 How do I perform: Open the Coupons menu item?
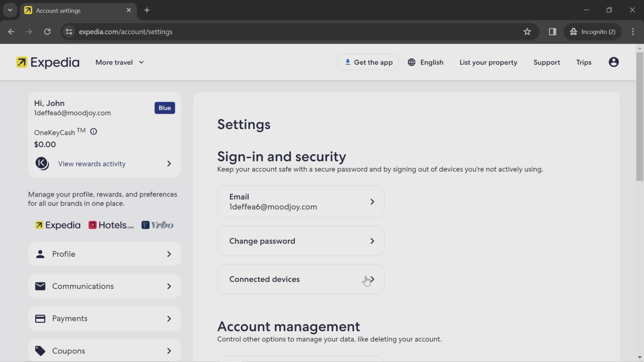tap(104, 350)
